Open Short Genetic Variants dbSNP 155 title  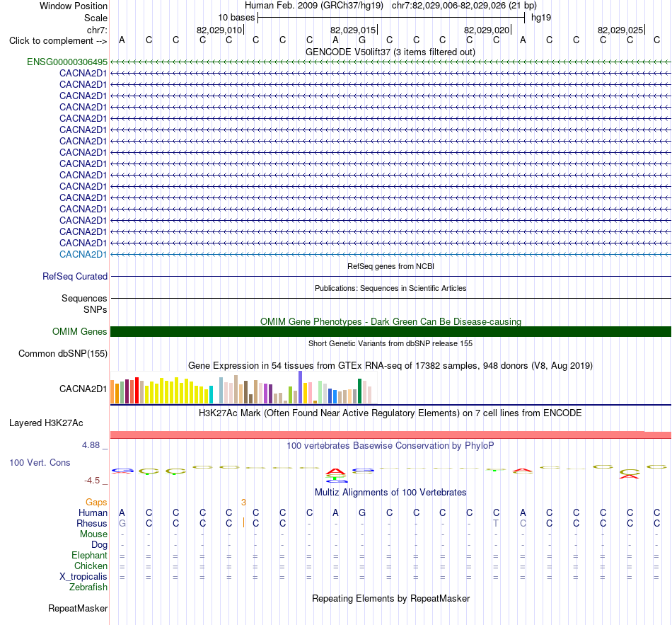point(390,343)
